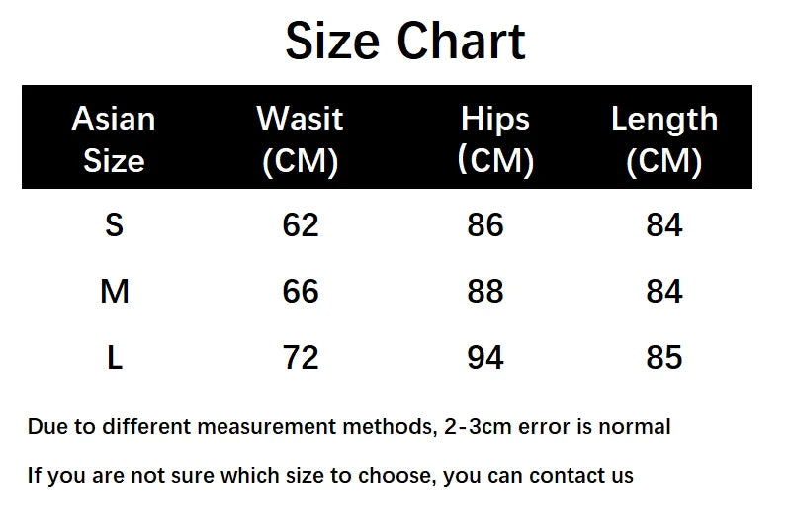The image size is (791, 532).
Task: Click the '2-3cm' text in the note
Action: pos(478,427)
